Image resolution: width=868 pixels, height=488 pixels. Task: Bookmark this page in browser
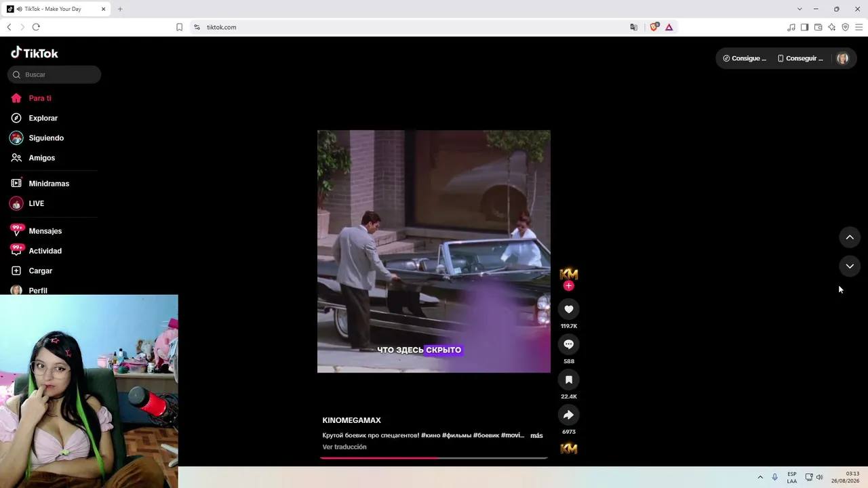tap(179, 27)
